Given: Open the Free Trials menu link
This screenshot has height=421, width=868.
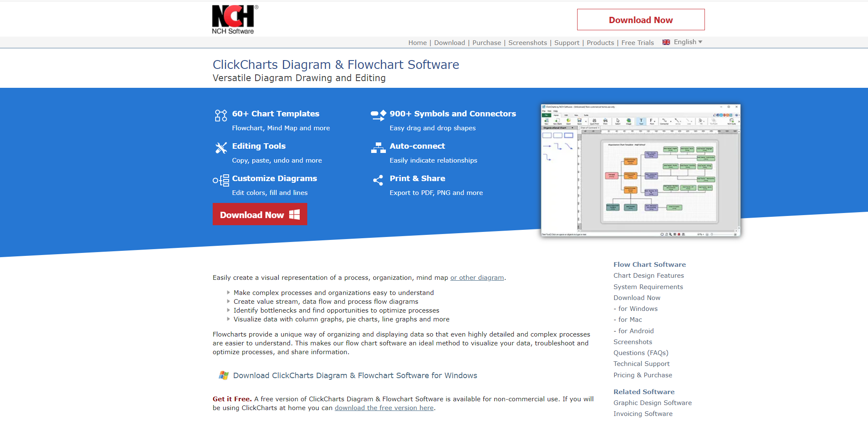Looking at the screenshot, I should pyautogui.click(x=638, y=42).
